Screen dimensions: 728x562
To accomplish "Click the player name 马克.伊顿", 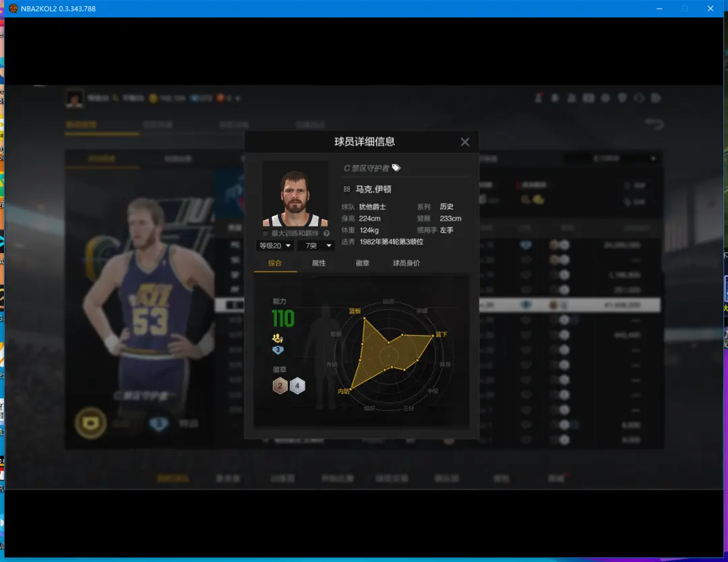I will [x=373, y=189].
